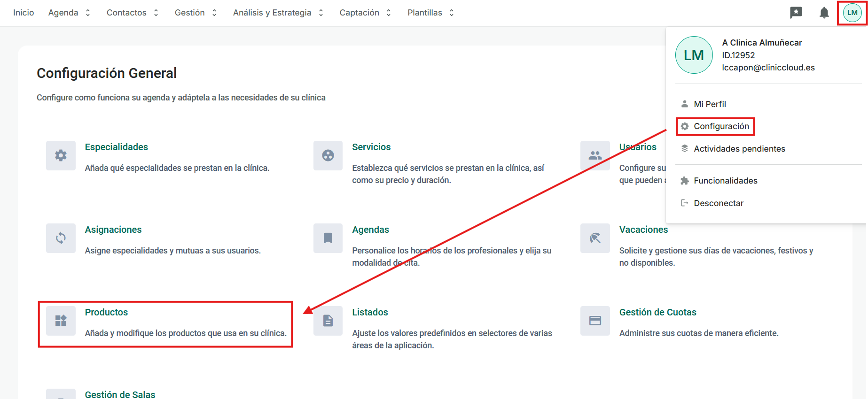Click the Especialidades gear icon tile

tap(61, 155)
